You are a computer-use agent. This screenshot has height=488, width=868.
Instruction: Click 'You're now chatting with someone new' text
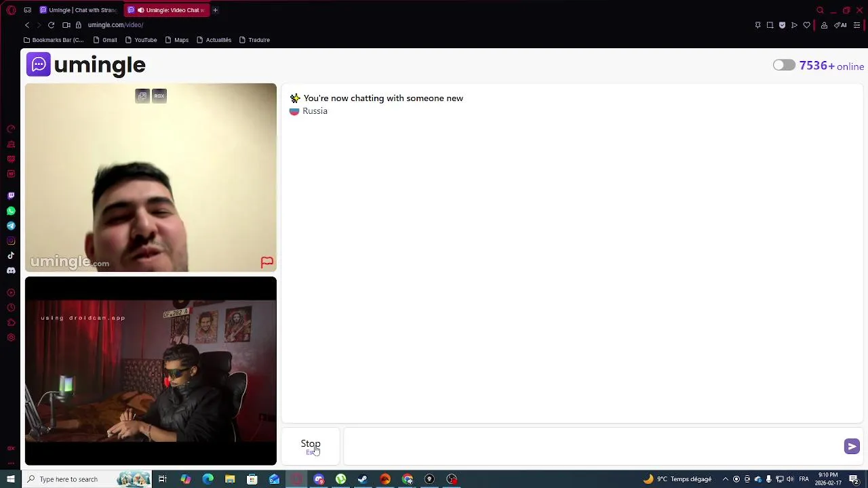pyautogui.click(x=383, y=98)
